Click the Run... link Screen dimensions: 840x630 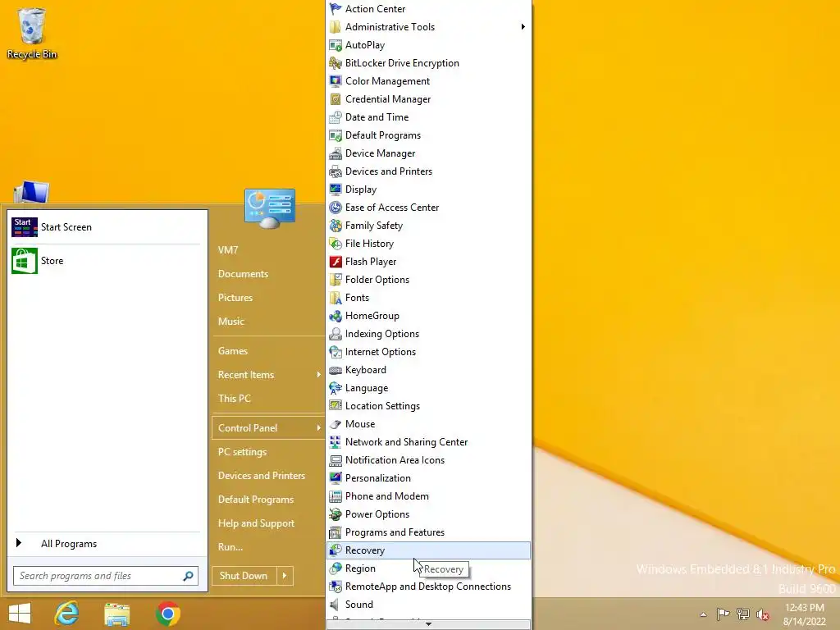[231, 547]
